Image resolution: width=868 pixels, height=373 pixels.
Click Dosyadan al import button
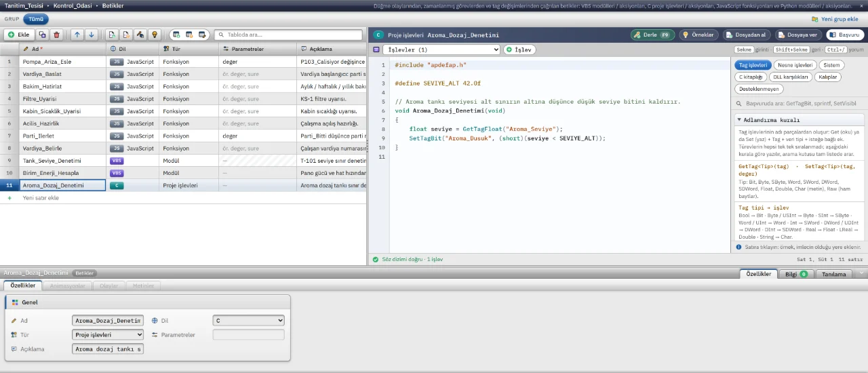[x=747, y=35]
